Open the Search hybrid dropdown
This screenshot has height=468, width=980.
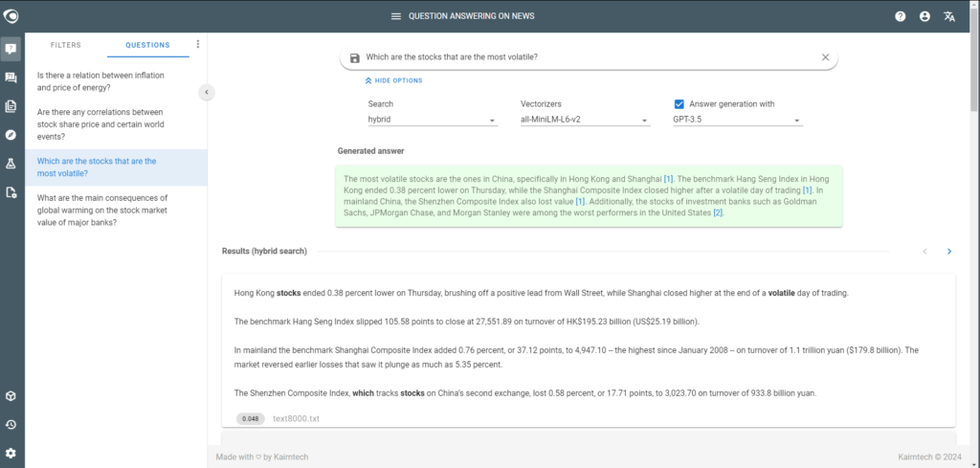433,120
